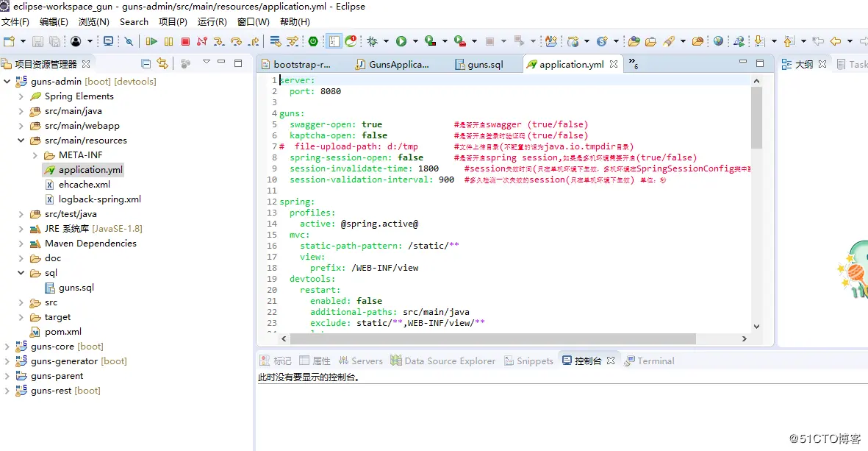Viewport: 868px width, 451px height.
Task: Toggle Show Line Numbers toolbar button
Action: (334, 41)
